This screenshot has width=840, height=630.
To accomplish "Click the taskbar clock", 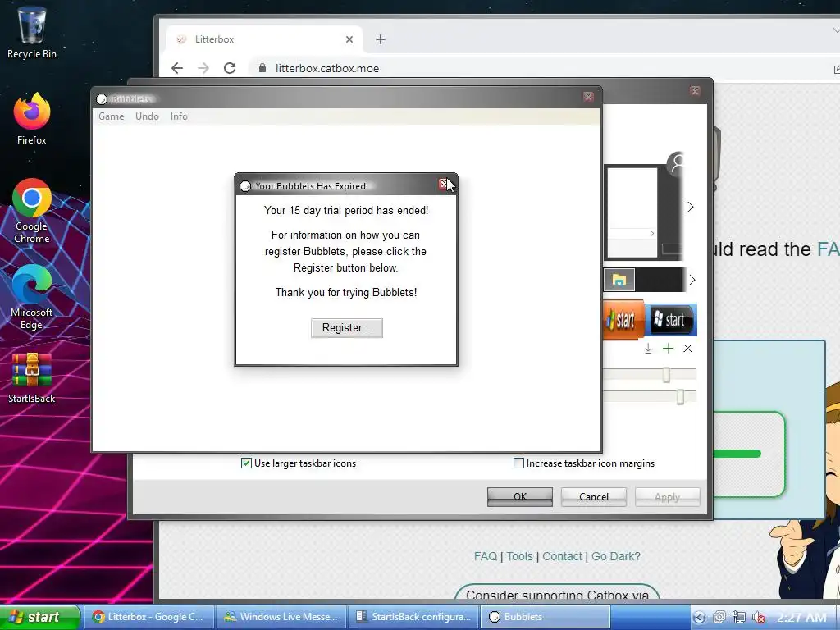I will pos(801,618).
